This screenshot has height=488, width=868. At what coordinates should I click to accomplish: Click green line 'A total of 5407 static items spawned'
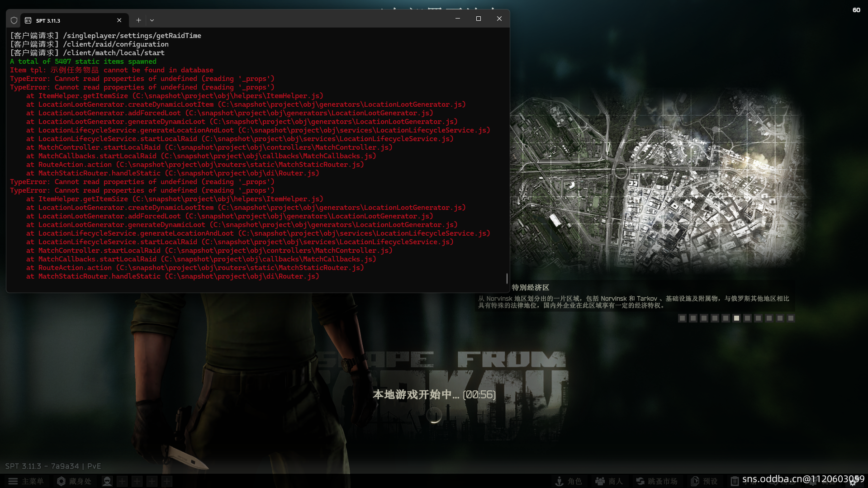83,62
